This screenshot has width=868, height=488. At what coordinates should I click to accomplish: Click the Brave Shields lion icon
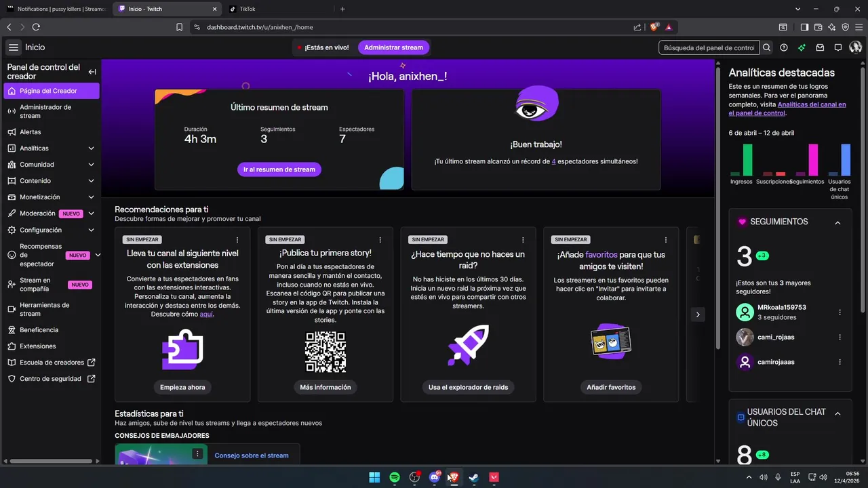coord(654,27)
